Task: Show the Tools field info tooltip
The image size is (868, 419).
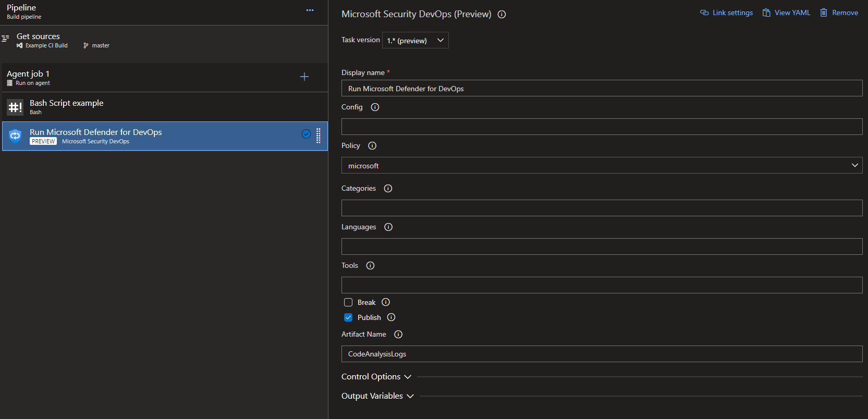Action: [370, 265]
